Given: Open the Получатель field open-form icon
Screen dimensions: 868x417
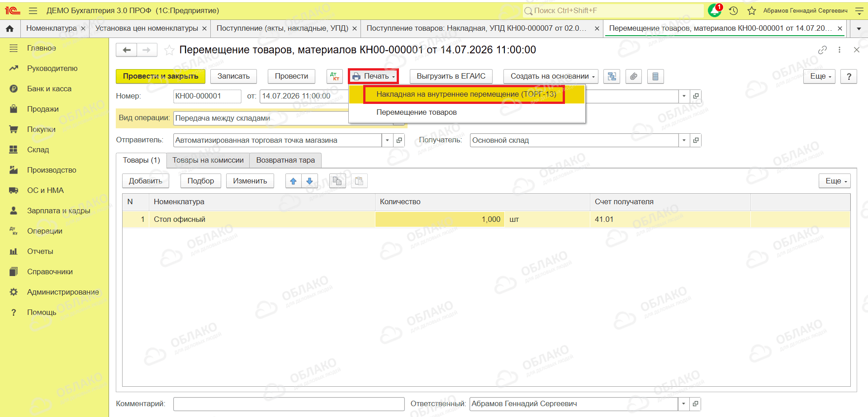Looking at the screenshot, I should click(x=696, y=141).
